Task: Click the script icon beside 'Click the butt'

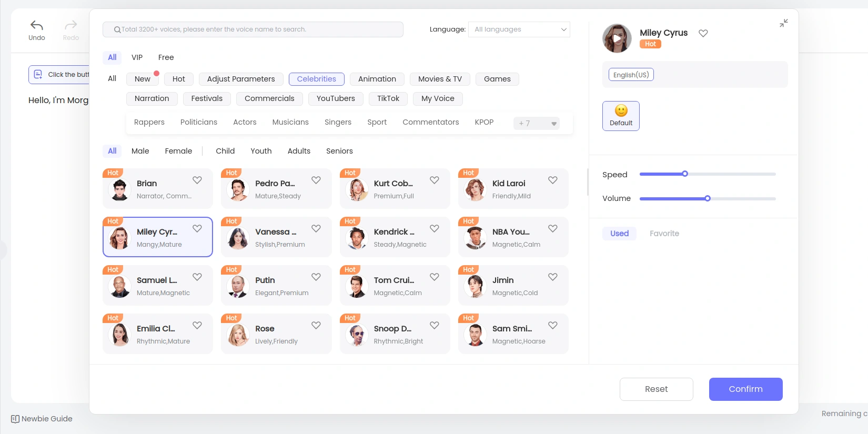Action: point(38,75)
